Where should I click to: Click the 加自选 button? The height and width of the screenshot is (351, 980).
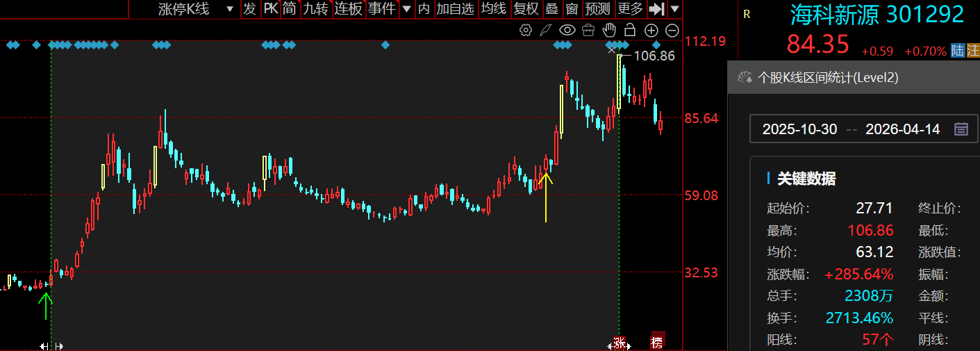pyautogui.click(x=455, y=9)
